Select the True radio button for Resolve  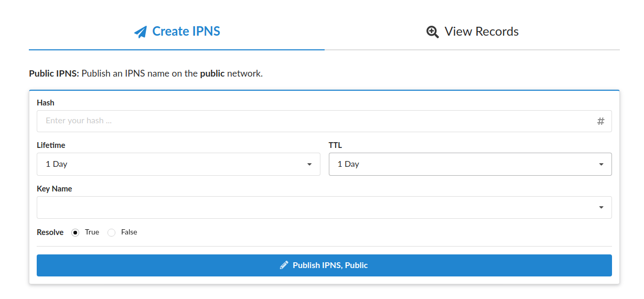coord(76,232)
